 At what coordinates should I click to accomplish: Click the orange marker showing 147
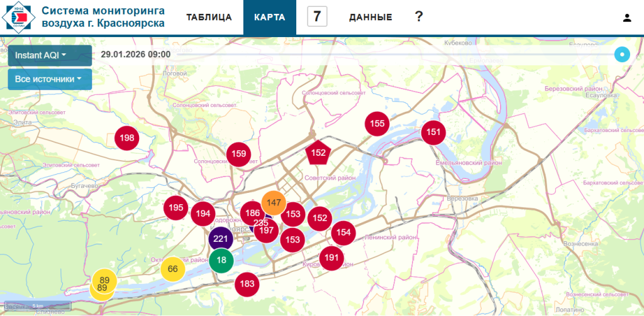pyautogui.click(x=274, y=202)
